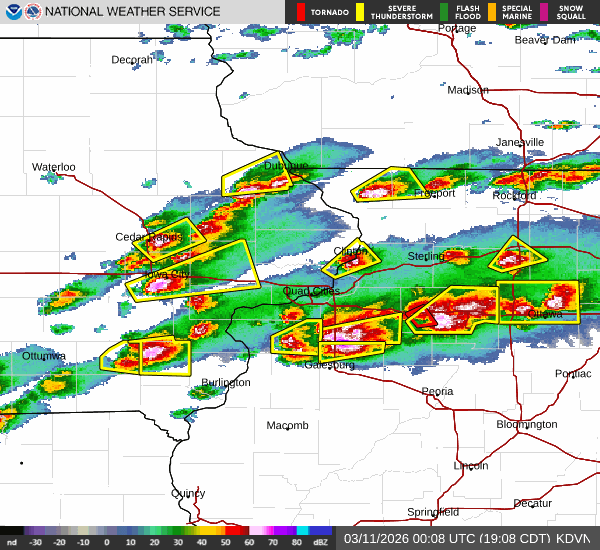Image resolution: width=600 pixels, height=550 pixels.
Task: Click the Quincy city label
Action: [187, 493]
